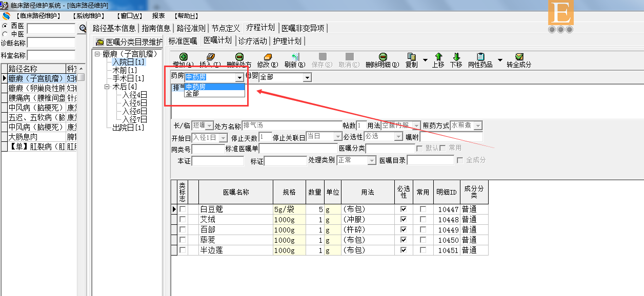Viewport: 644px width, 296px height.
Task: Toggle 必选性 checkbox for 半边莲 row
Action: 403,250
